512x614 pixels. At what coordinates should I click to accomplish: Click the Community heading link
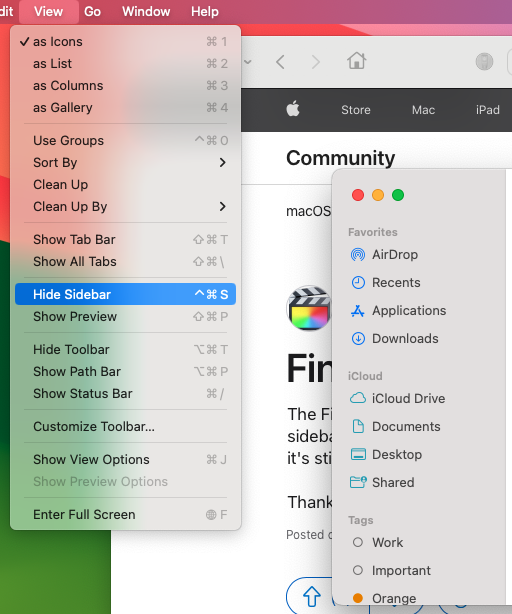coord(341,158)
